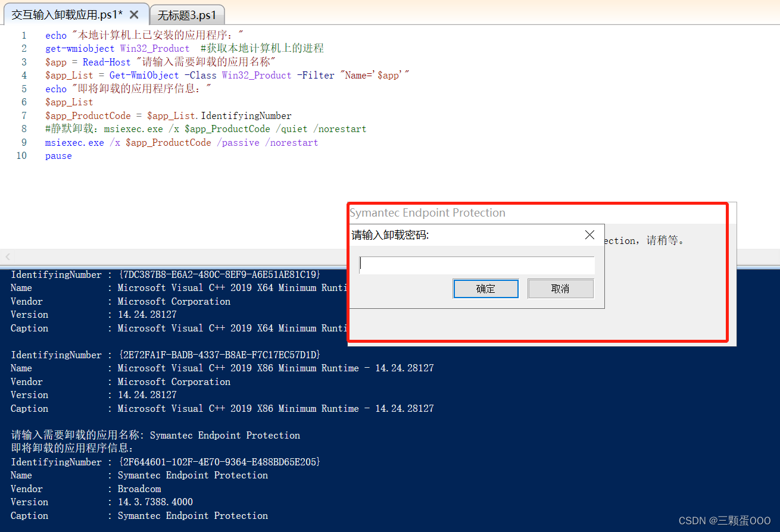This screenshot has height=532, width=780.
Task: Click the echo 即将卸载的应用程序信息 script line
Action: 129,89
